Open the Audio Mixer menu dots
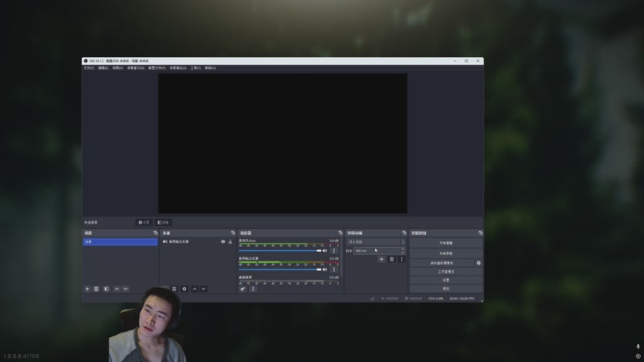Image resolution: width=644 pixels, height=362 pixels. (253, 289)
